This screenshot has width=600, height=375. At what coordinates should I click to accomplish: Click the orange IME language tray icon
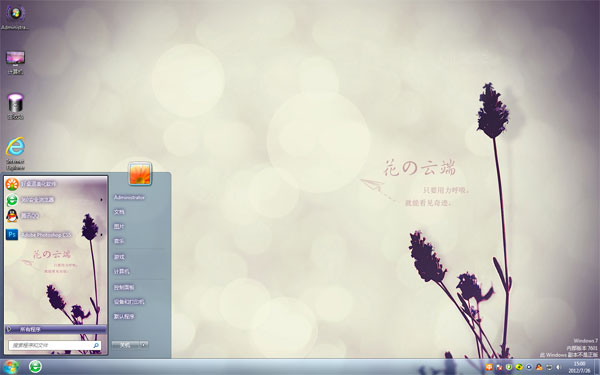click(489, 367)
